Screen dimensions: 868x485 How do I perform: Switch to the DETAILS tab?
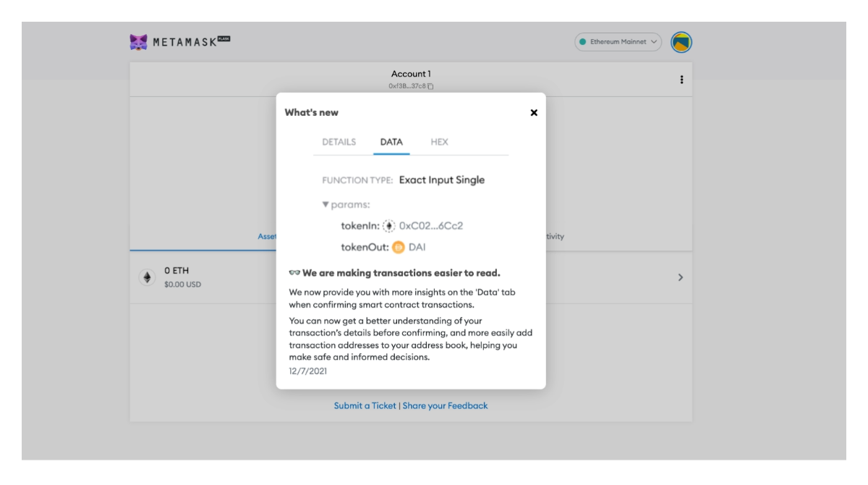point(339,142)
